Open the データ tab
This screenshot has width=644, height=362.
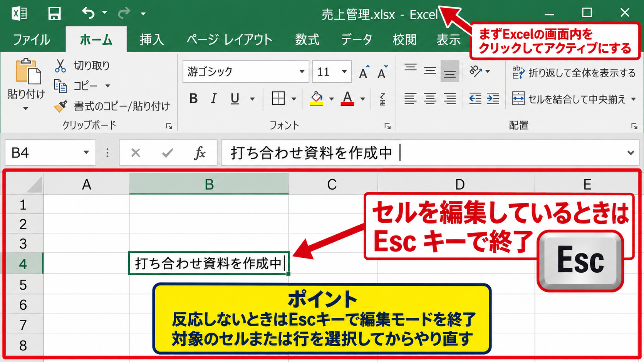pos(357,40)
